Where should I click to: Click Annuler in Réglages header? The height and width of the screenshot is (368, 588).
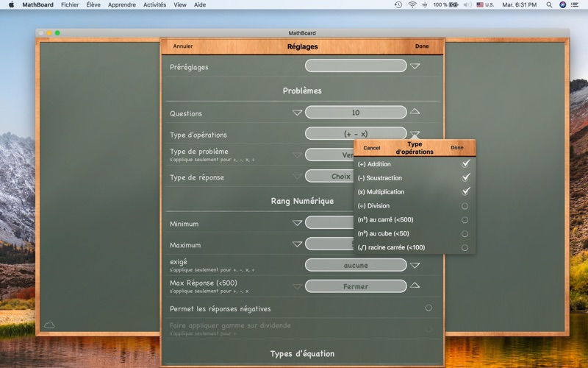coord(182,46)
